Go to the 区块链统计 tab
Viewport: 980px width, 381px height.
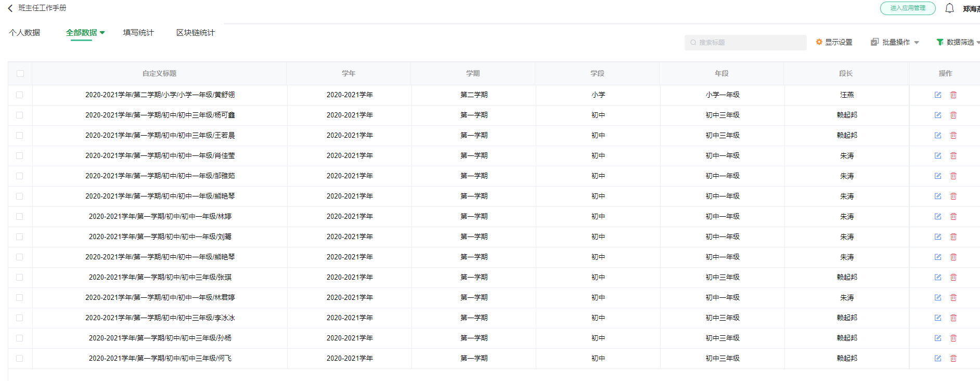tap(196, 33)
